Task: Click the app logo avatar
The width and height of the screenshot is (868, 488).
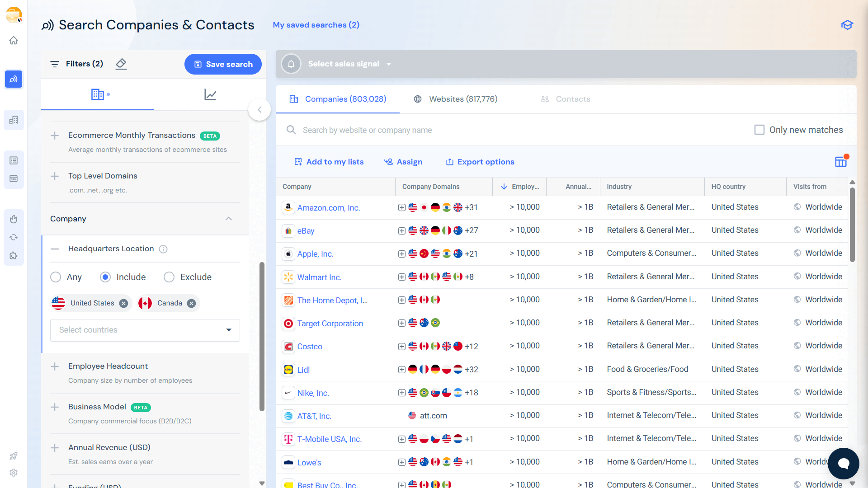Action: point(14,15)
